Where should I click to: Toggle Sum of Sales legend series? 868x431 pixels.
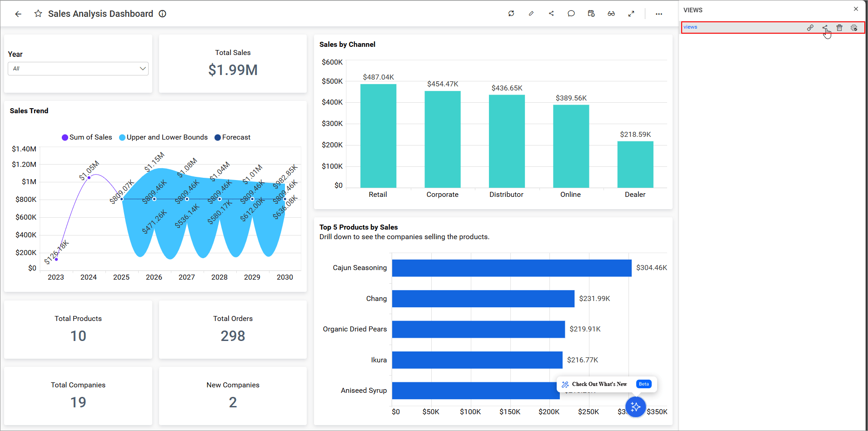click(65, 137)
